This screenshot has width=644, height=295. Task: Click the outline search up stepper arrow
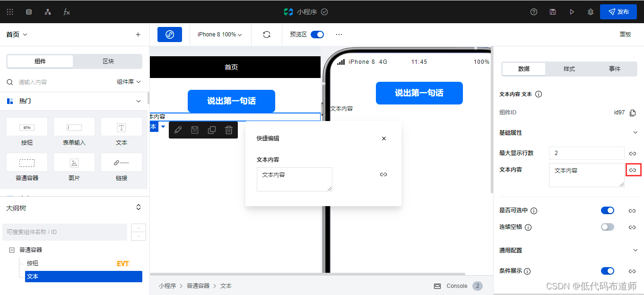click(x=139, y=228)
